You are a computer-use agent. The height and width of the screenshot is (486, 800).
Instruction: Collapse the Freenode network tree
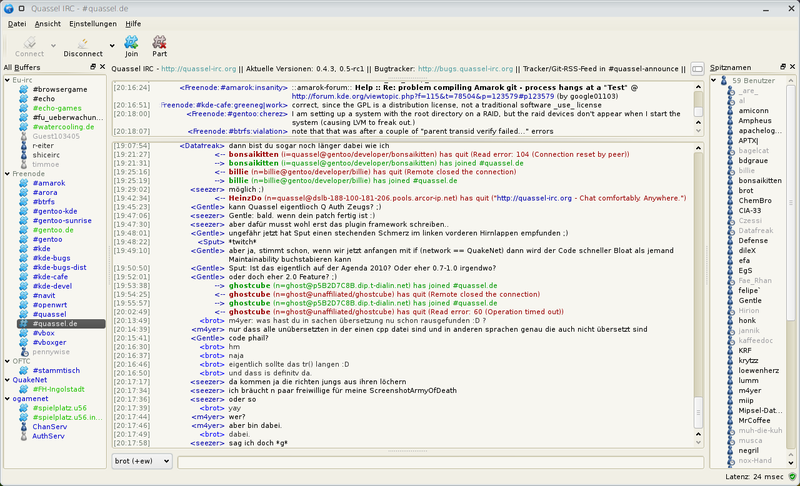[7, 174]
